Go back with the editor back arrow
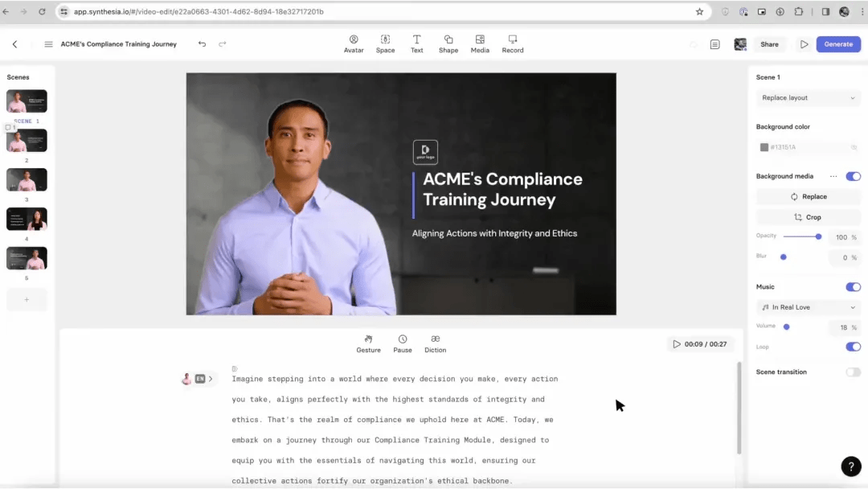Viewport: 868px width, 489px height. (15, 43)
